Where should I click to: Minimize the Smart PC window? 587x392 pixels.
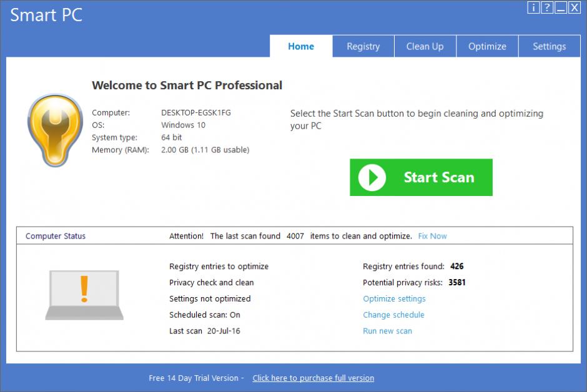click(x=560, y=7)
